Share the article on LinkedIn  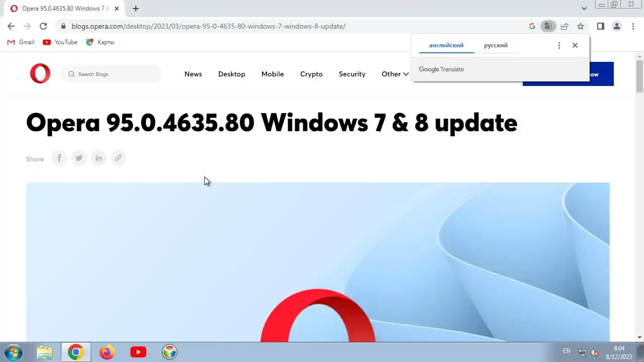[99, 158]
